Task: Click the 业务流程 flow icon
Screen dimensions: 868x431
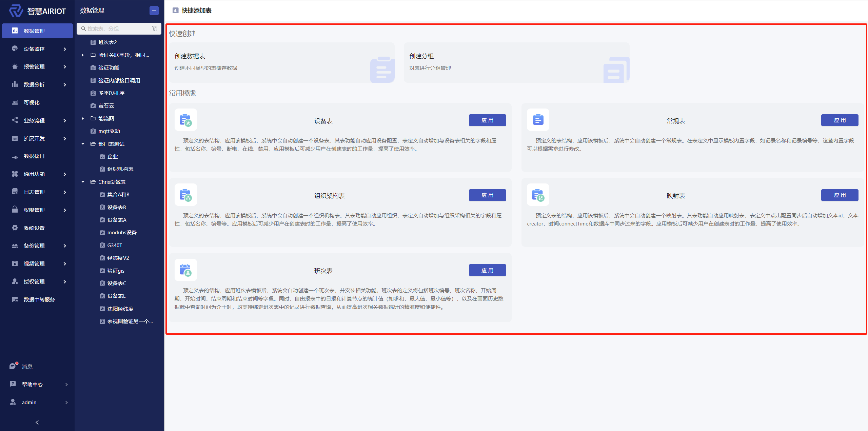Action: pos(15,120)
